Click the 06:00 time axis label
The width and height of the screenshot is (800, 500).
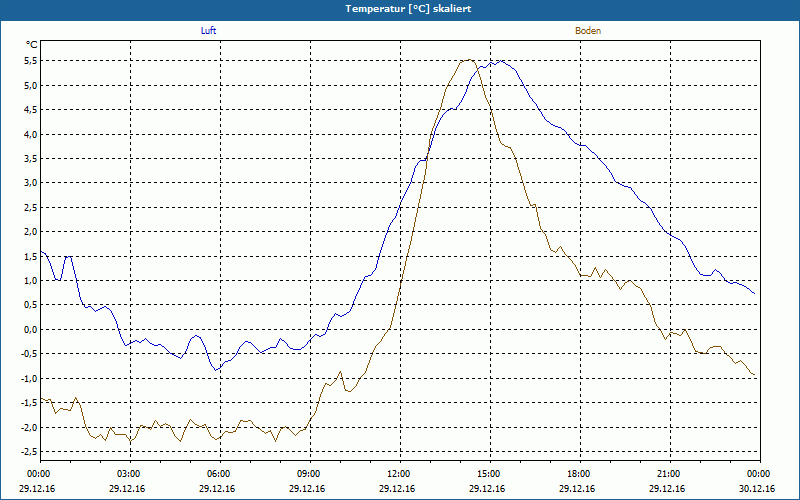coord(220,474)
